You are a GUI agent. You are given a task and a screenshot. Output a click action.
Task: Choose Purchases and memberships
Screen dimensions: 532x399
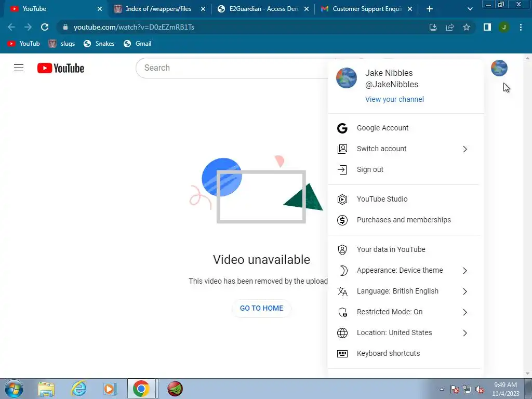[x=406, y=220]
